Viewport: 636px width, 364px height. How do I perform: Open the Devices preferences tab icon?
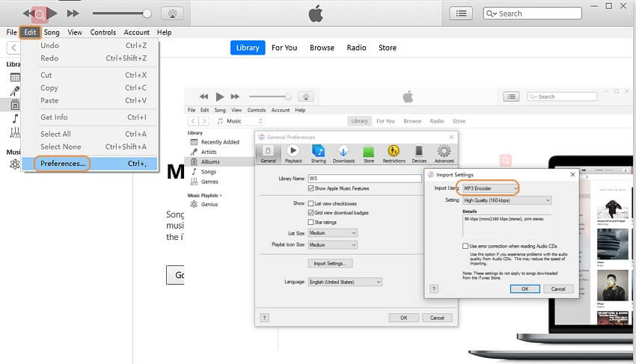[x=419, y=154]
